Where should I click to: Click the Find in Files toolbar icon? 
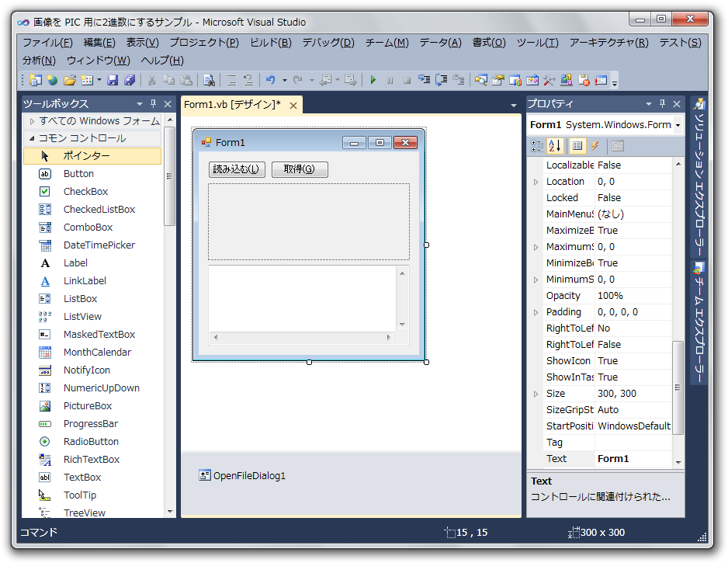click(x=209, y=80)
